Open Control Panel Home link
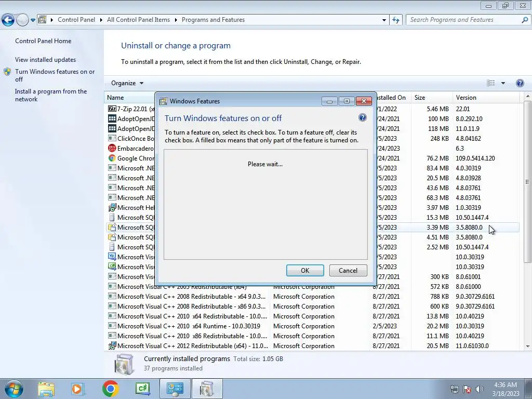The width and height of the screenshot is (532, 399). click(43, 41)
